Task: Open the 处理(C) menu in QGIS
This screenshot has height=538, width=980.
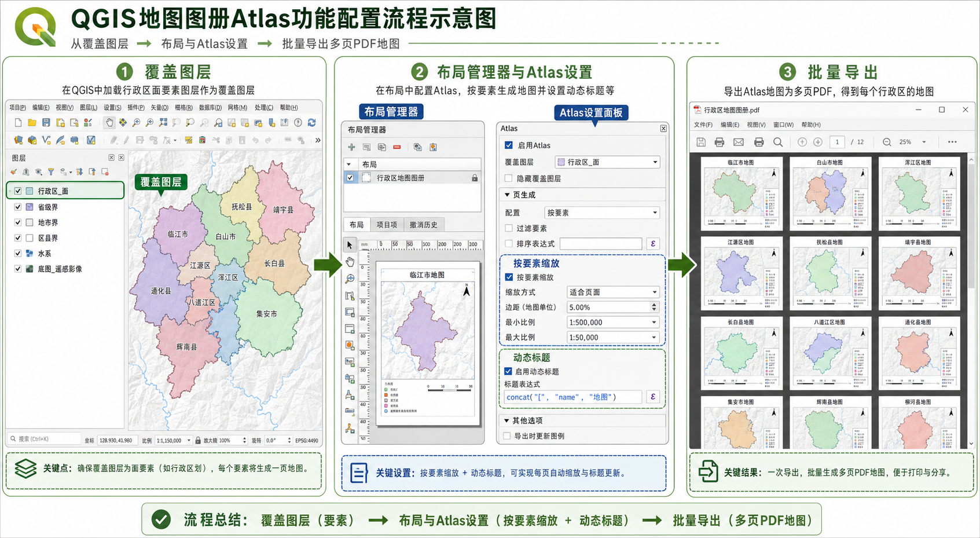Action: coord(264,108)
